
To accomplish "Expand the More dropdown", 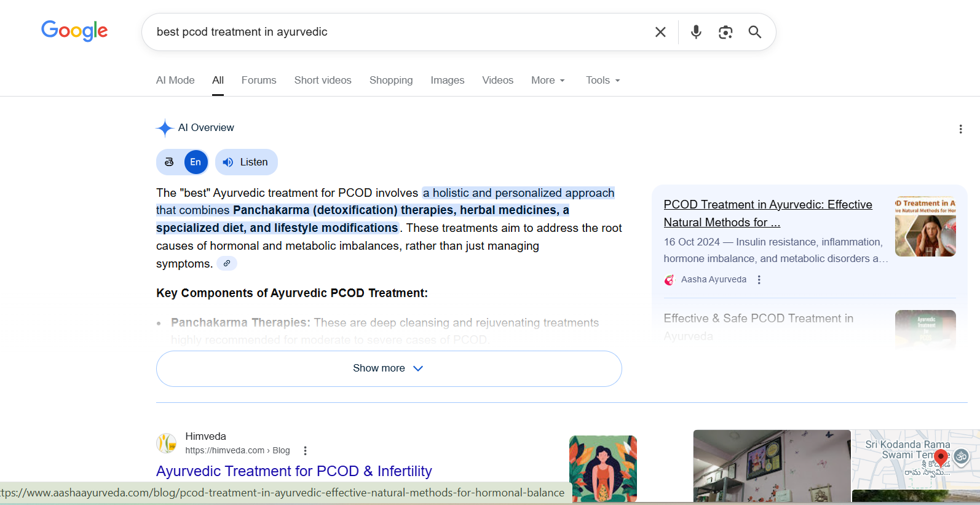I will pyautogui.click(x=548, y=81).
